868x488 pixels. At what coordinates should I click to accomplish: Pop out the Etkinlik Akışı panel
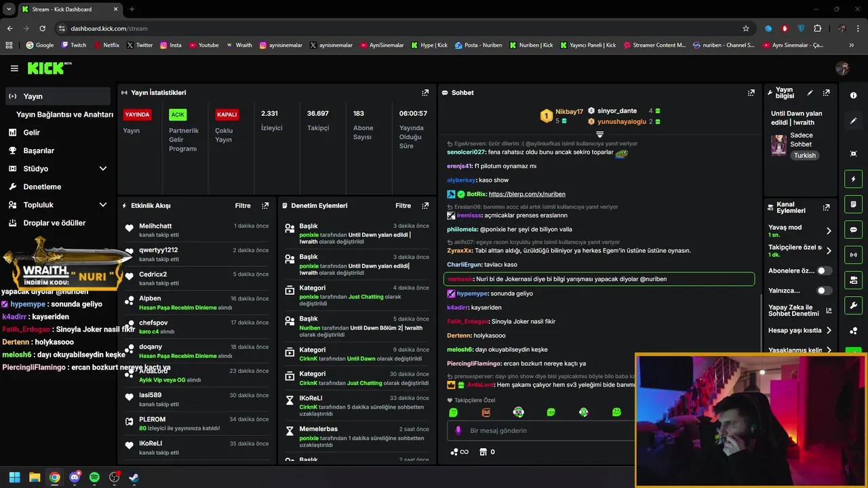point(265,205)
